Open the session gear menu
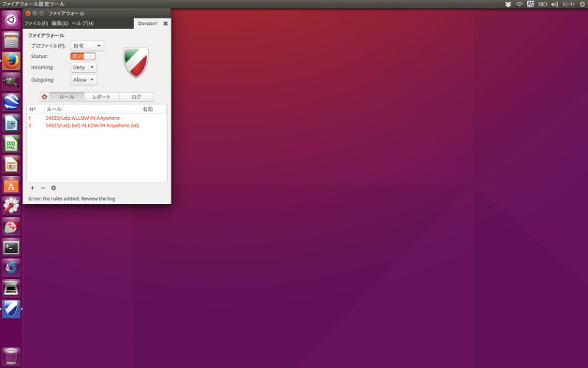The width and height of the screenshot is (588, 368). [582, 4]
